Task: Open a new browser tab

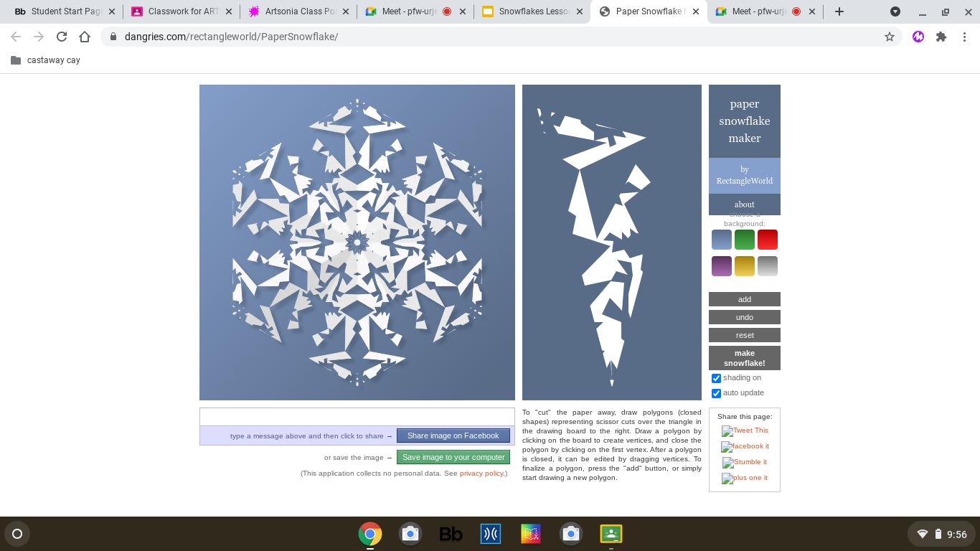Action: click(839, 11)
